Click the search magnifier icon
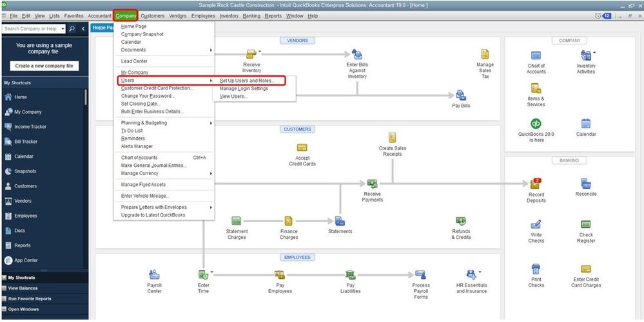 click(72, 29)
